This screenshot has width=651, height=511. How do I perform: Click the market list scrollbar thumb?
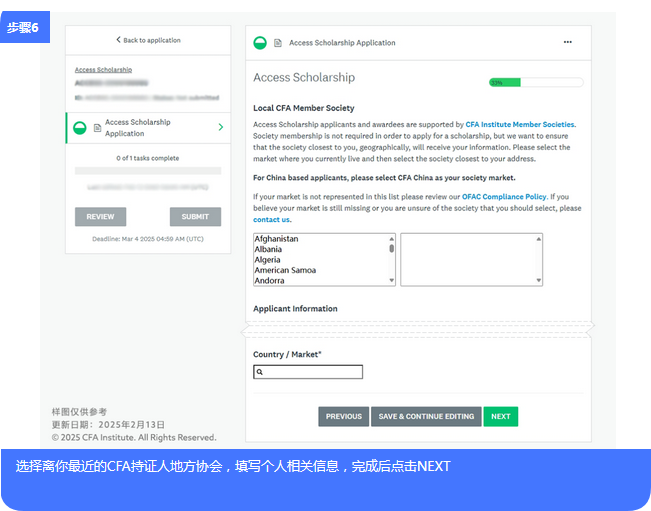pos(391,248)
